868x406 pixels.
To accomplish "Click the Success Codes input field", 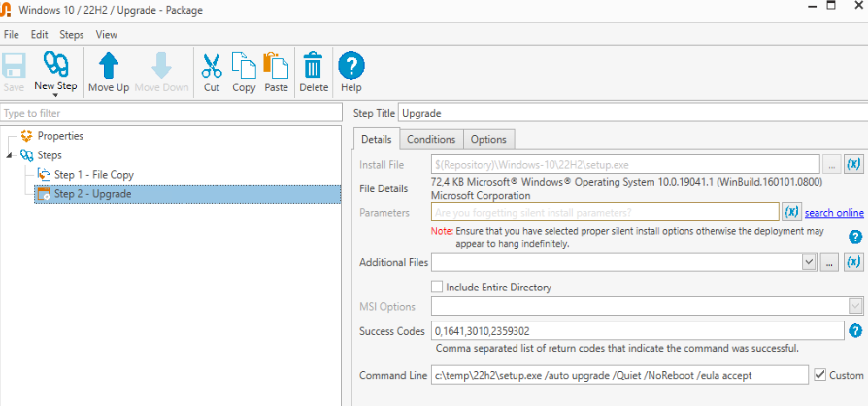I will click(x=637, y=331).
